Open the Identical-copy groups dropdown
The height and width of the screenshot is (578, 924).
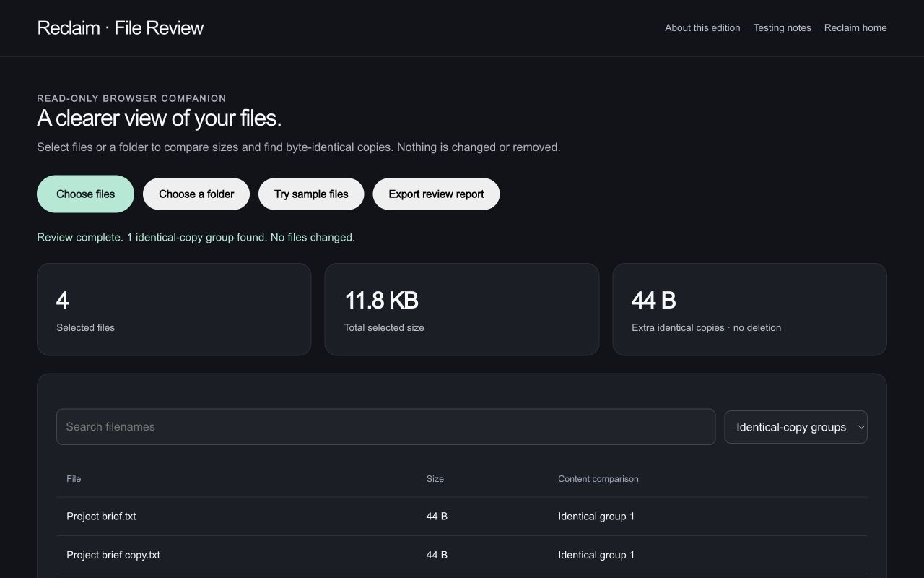pos(796,427)
